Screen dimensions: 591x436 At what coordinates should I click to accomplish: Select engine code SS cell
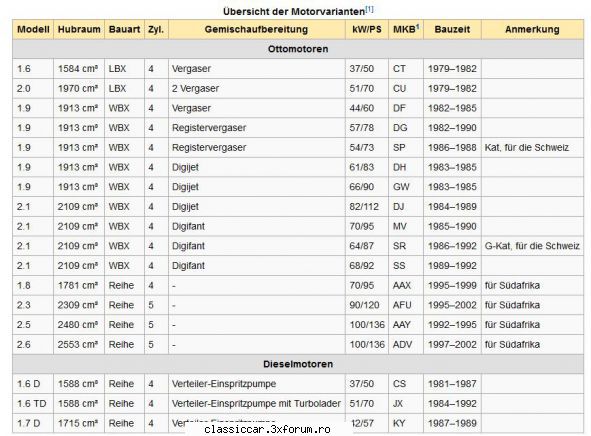coord(406,266)
